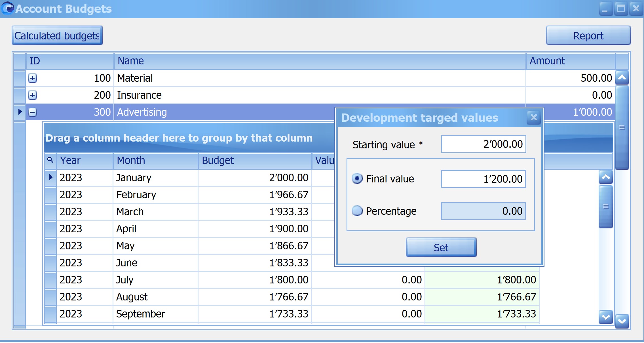Sort by the Name column header
This screenshot has height=343, width=644.
320,61
